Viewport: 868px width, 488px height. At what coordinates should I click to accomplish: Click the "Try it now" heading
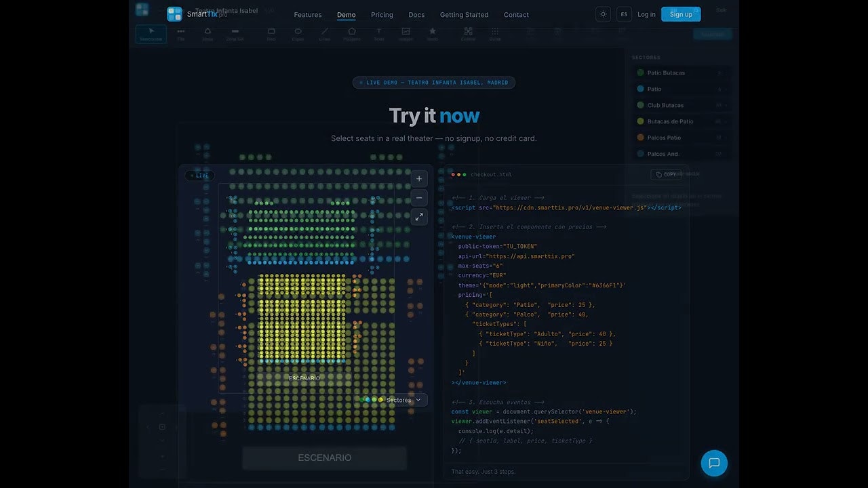tap(434, 116)
